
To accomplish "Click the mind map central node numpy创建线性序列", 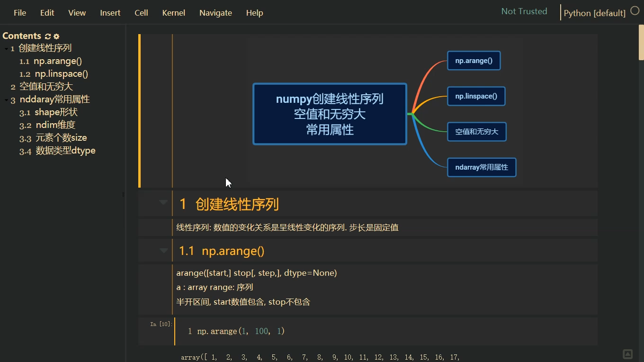I will click(330, 114).
